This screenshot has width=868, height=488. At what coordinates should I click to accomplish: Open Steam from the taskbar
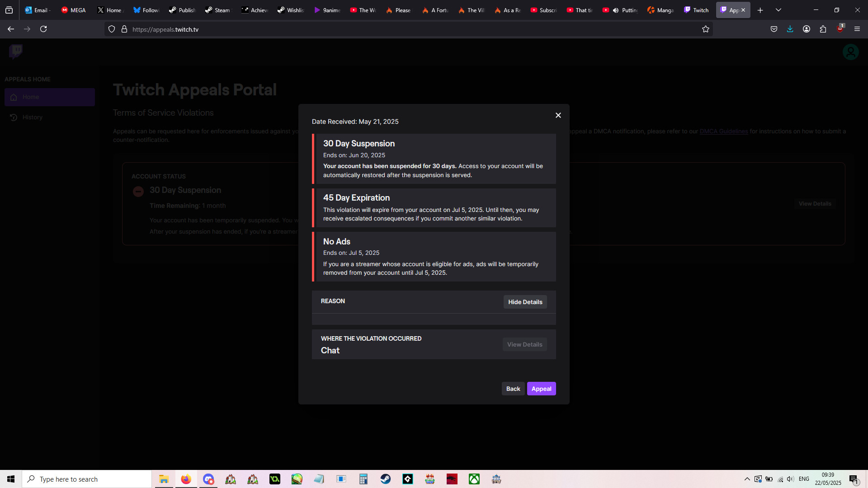(x=386, y=479)
